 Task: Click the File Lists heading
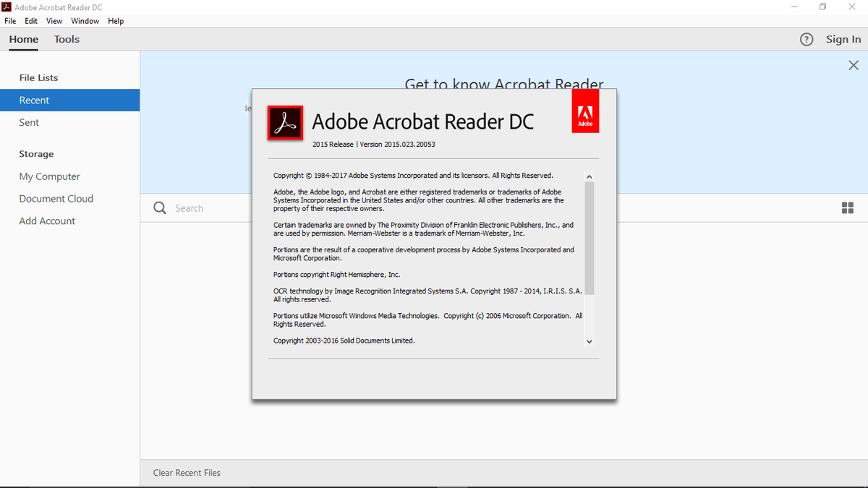click(38, 78)
